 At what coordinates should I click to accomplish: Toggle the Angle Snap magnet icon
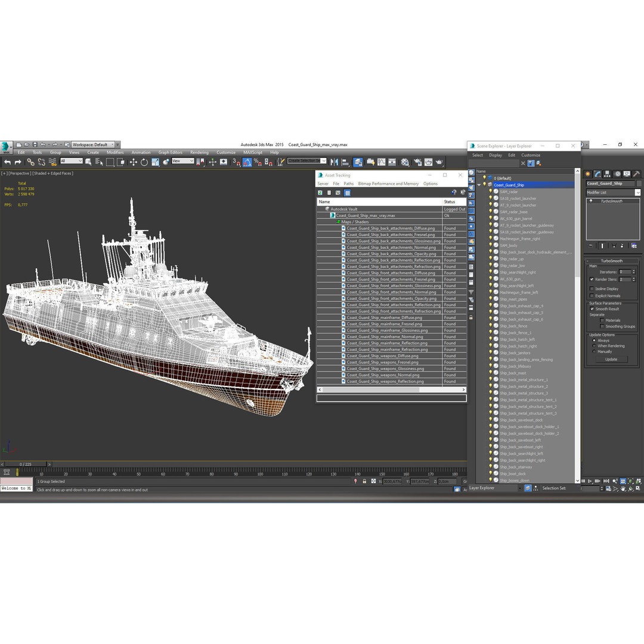[247, 162]
